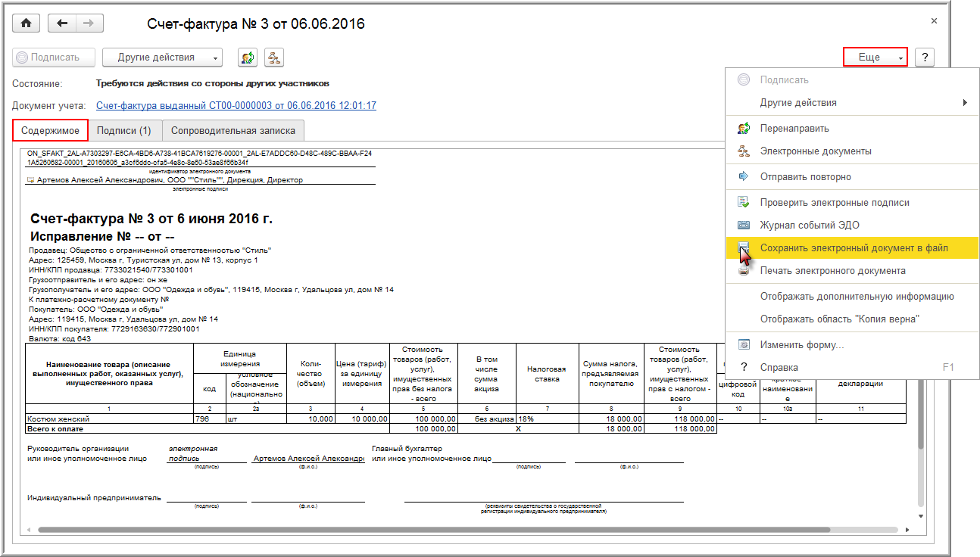This screenshot has width=980, height=557.
Task: Choose Сохранить электронный документ в файл
Action: click(852, 248)
